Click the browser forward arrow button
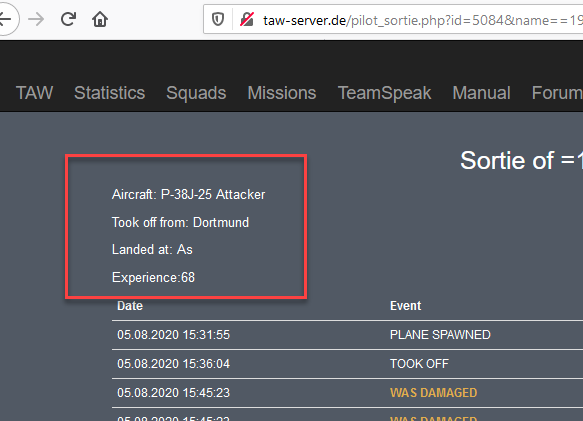 tap(36, 19)
